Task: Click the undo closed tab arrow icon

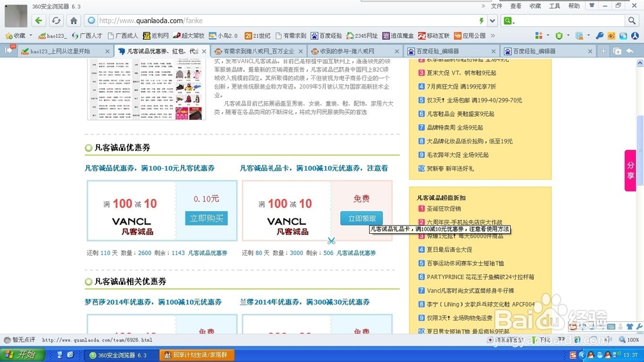Action: pos(630,51)
